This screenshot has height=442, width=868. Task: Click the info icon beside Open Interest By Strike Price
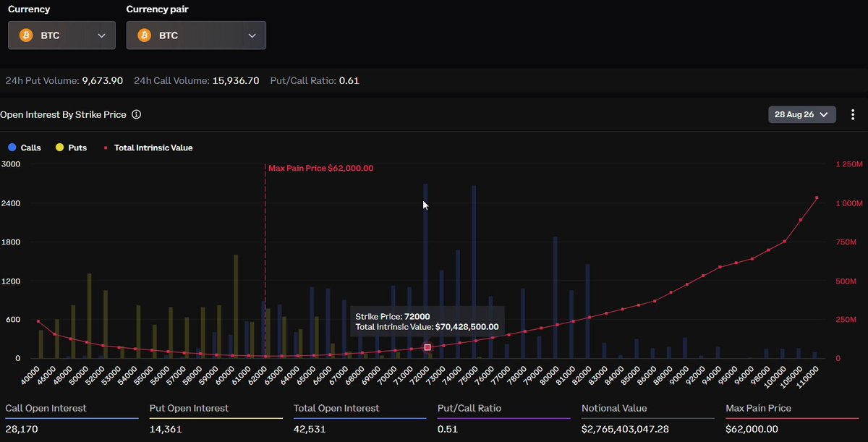coord(137,114)
